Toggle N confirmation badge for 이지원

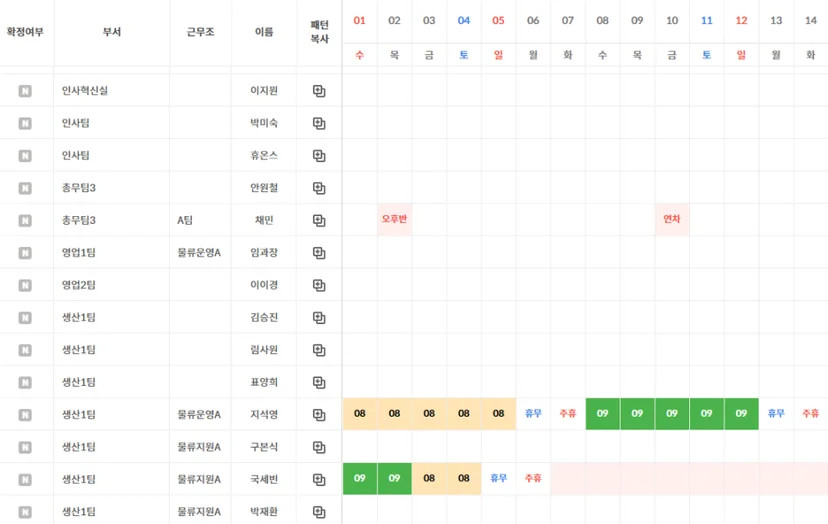click(25, 91)
